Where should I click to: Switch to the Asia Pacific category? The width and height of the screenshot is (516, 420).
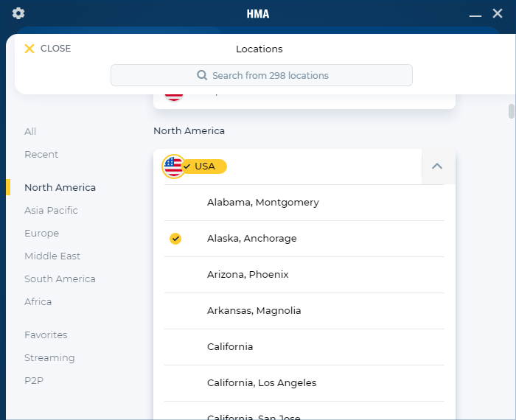pos(51,211)
